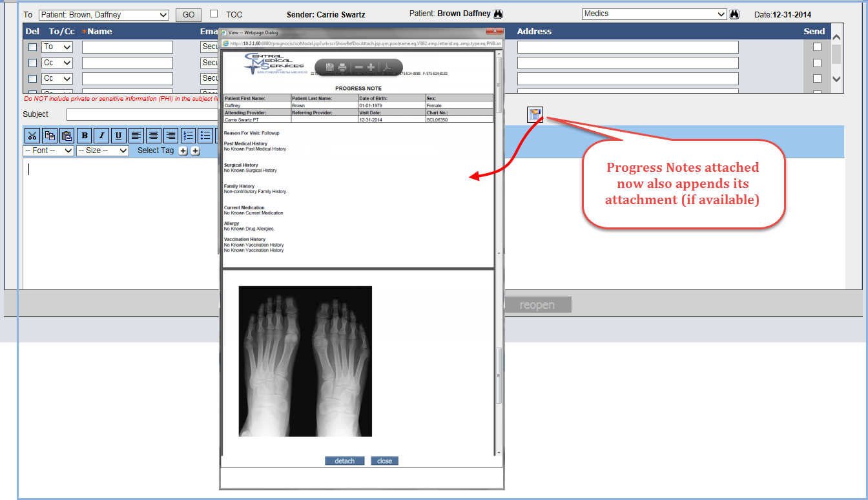Click the recipient list scroll up arrow

tap(836, 38)
